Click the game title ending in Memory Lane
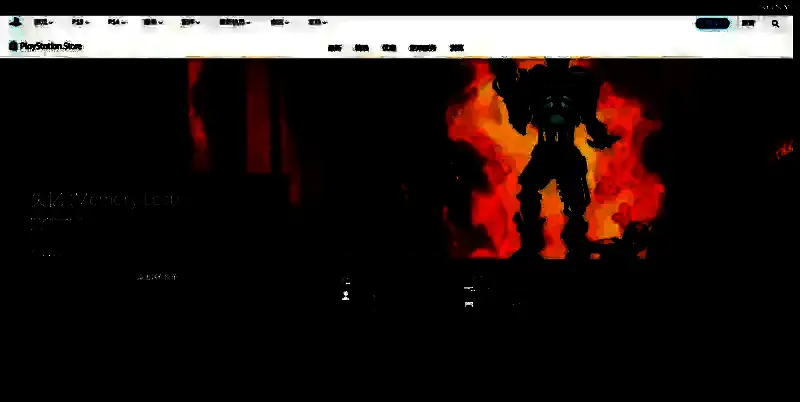The height and width of the screenshot is (402, 800). point(105,200)
